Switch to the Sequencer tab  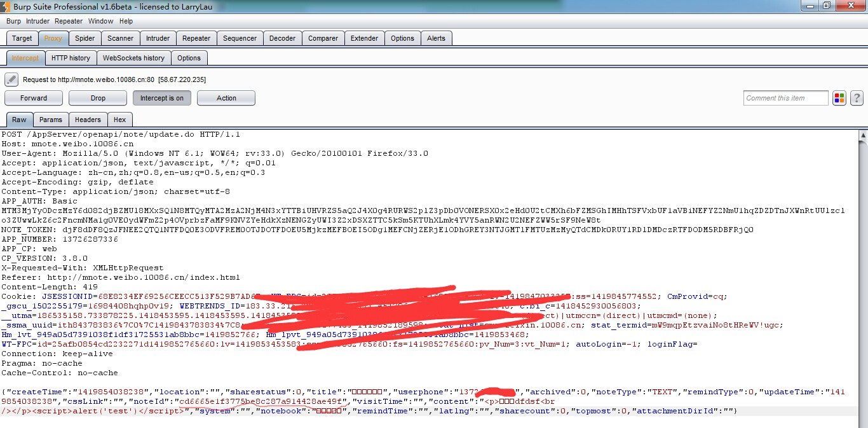pyautogui.click(x=240, y=38)
